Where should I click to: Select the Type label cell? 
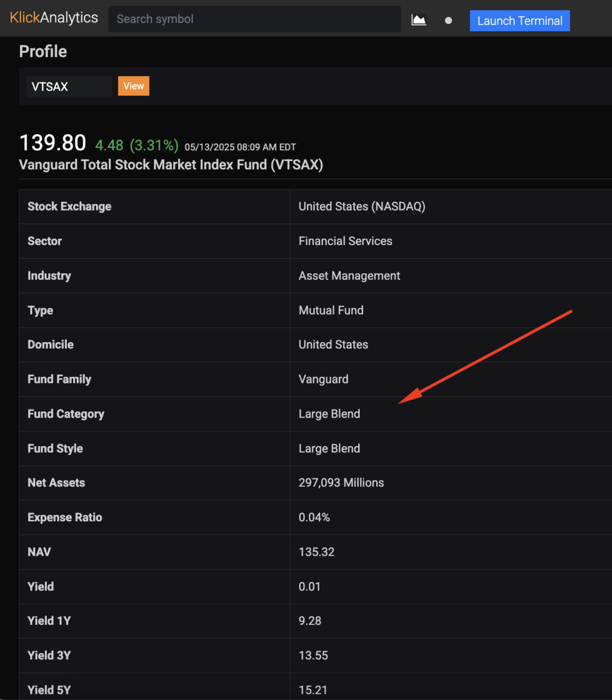(154, 310)
